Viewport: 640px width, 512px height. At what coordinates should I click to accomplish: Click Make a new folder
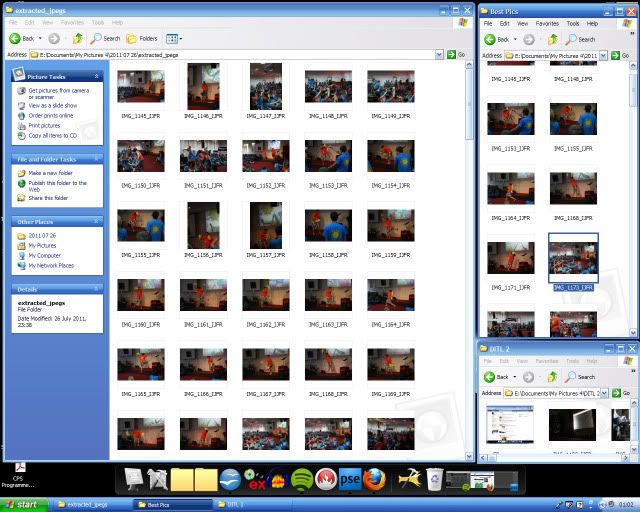click(x=50, y=173)
